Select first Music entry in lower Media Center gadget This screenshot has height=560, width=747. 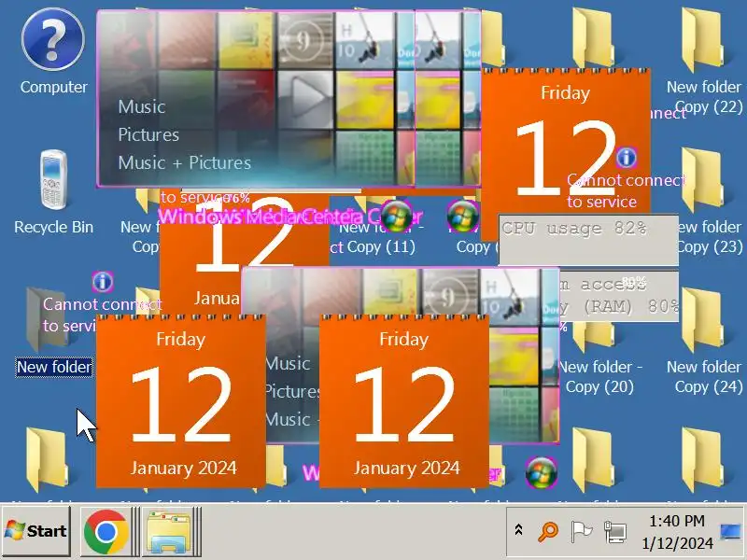point(288,363)
